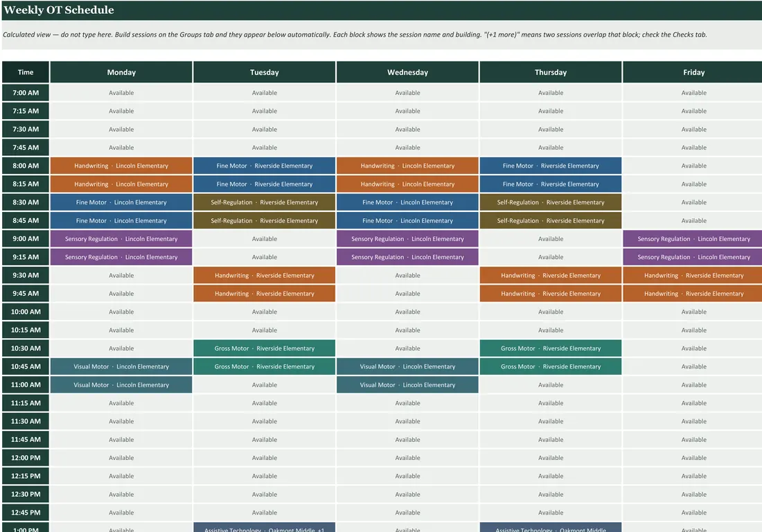
Task: Select the Time column header
Action: (x=26, y=72)
